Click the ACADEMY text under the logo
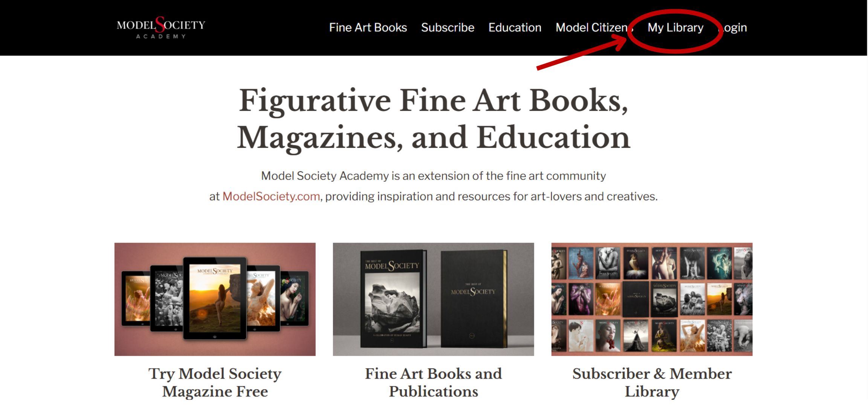This screenshot has width=868, height=416. [161, 36]
